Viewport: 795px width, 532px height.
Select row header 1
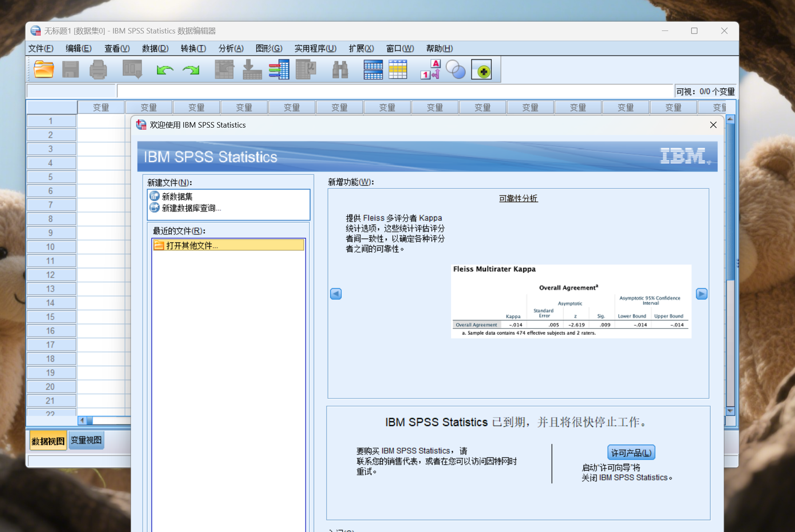(x=51, y=121)
